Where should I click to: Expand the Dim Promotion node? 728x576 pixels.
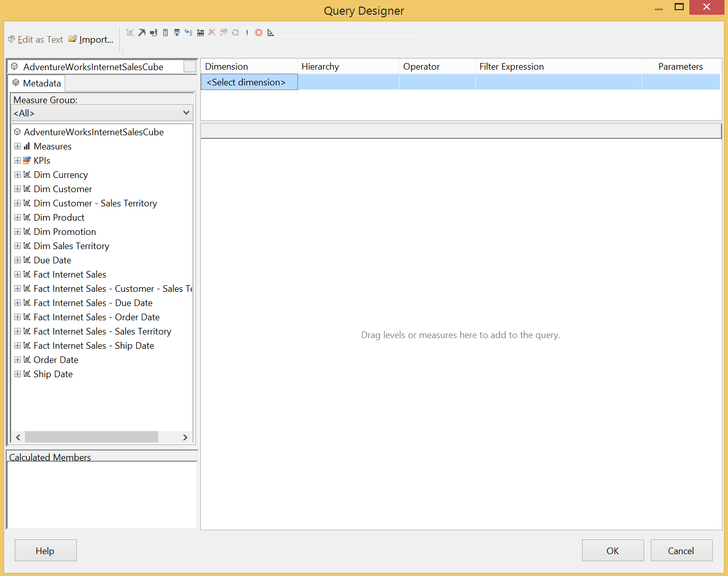coord(18,232)
